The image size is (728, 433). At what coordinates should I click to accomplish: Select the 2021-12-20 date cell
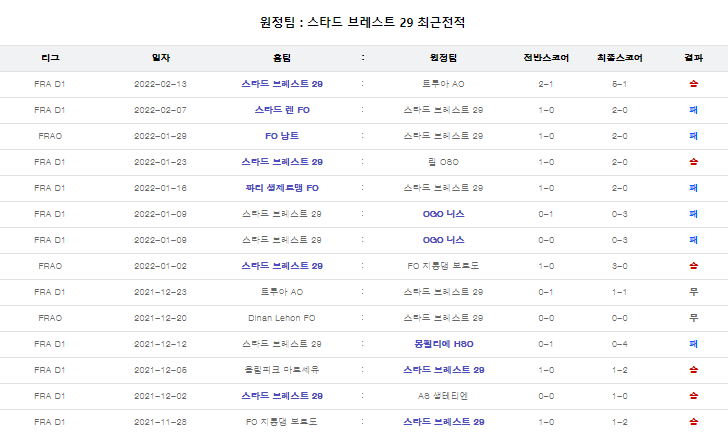click(x=161, y=318)
